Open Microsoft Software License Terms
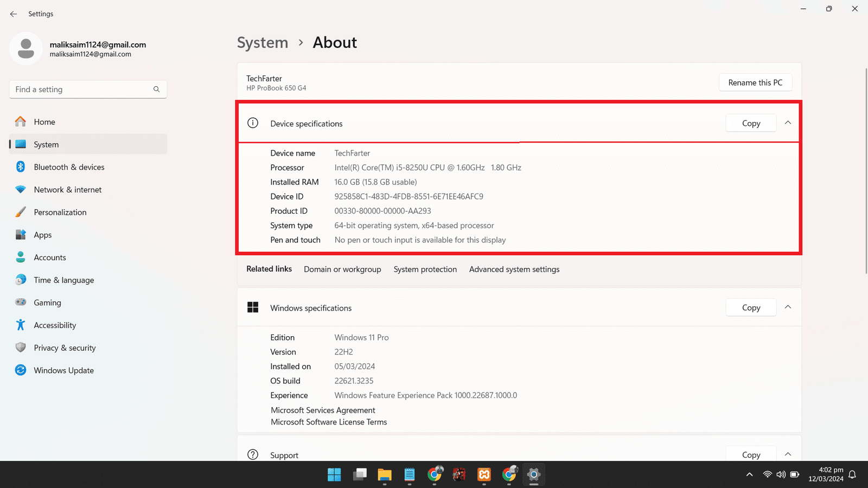Viewport: 868px width, 488px height. coord(329,422)
